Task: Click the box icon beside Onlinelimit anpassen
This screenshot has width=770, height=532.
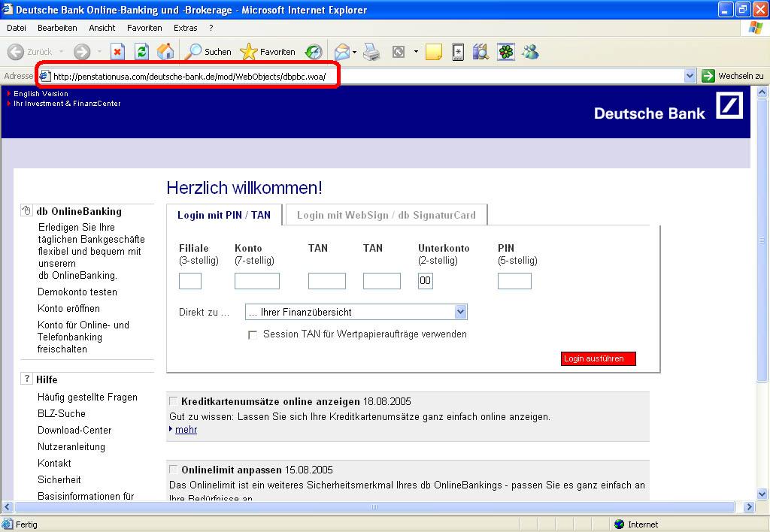Action: 174,469
